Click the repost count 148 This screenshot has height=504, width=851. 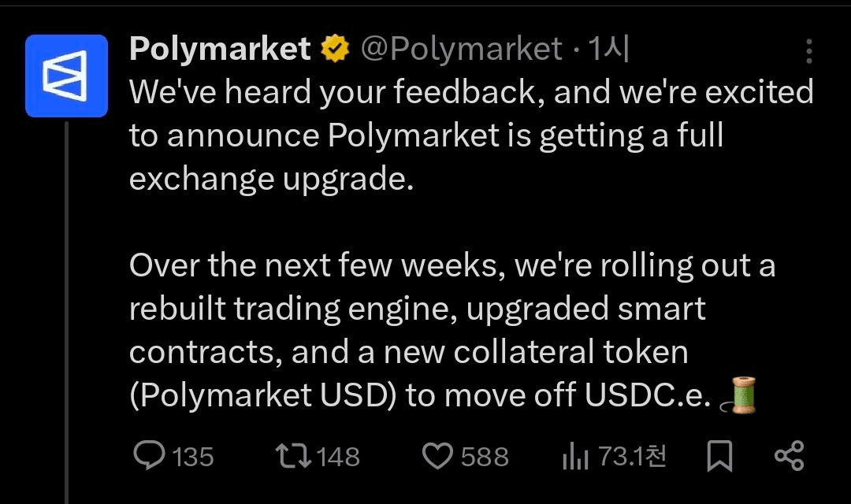pyautogui.click(x=337, y=457)
